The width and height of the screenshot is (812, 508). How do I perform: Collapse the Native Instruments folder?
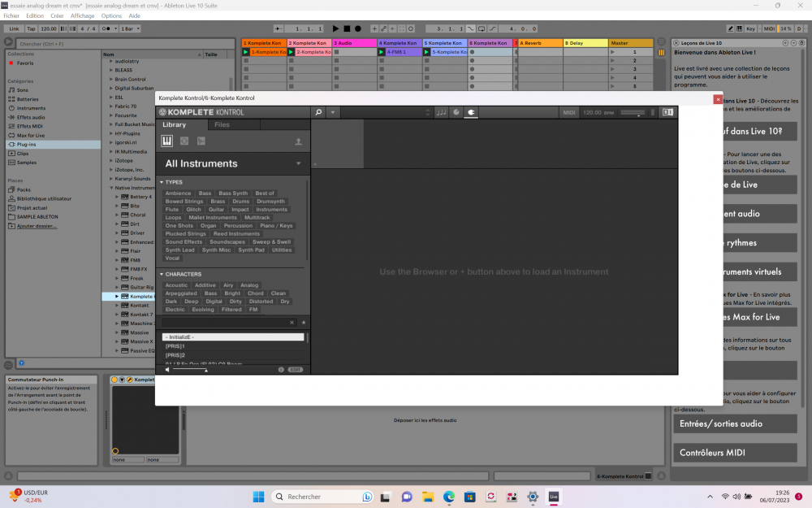110,188
